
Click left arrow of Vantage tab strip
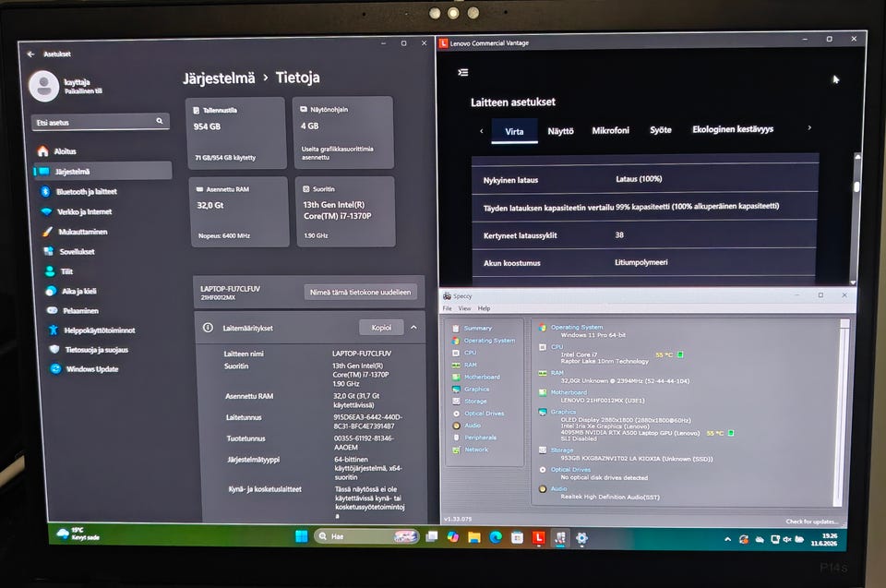(x=482, y=131)
